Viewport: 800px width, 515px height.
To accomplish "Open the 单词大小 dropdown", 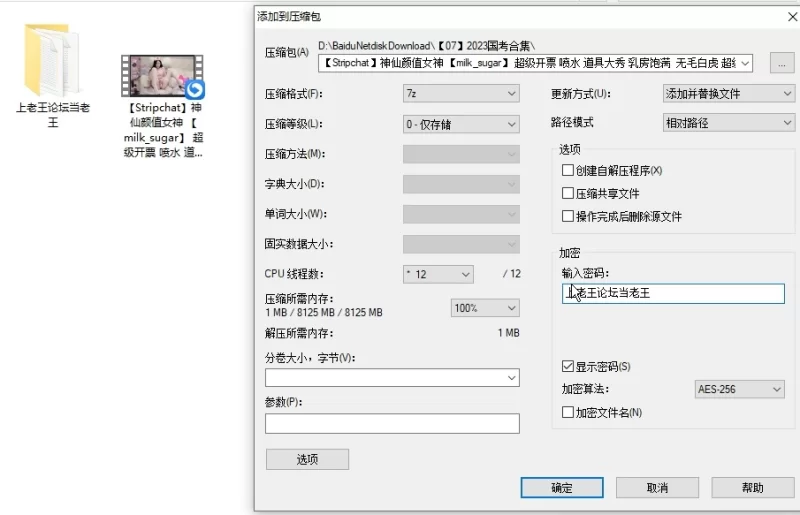I will (461, 214).
